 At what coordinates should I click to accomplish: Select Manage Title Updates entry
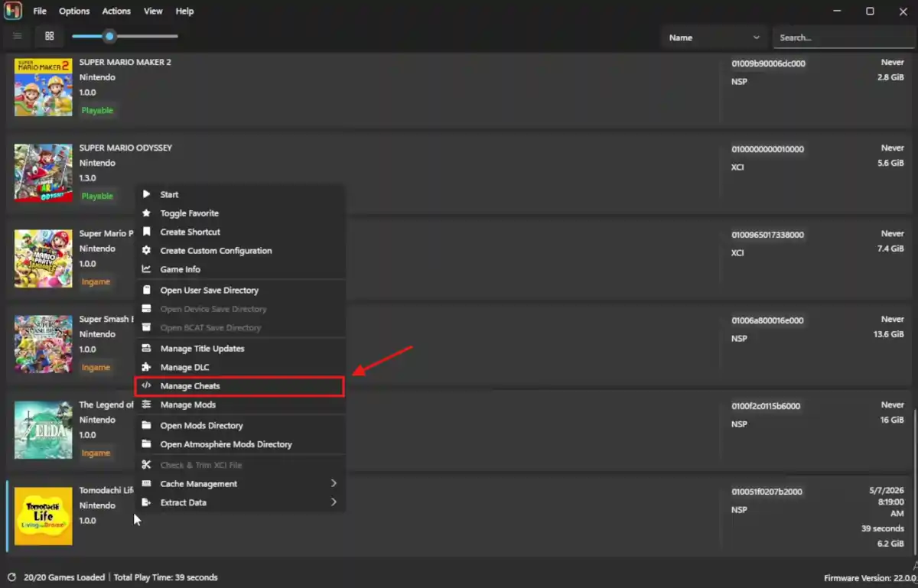(x=239, y=349)
